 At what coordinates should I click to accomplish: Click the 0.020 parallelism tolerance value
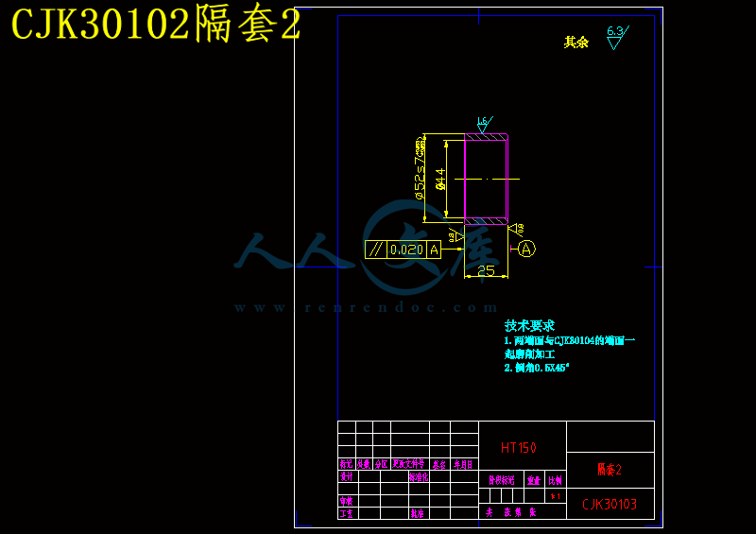point(406,250)
